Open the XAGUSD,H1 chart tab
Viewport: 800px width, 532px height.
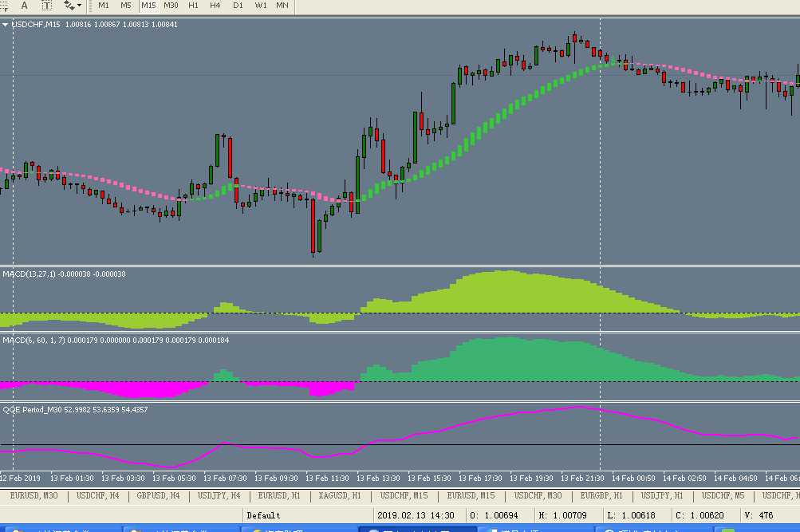coord(340,495)
